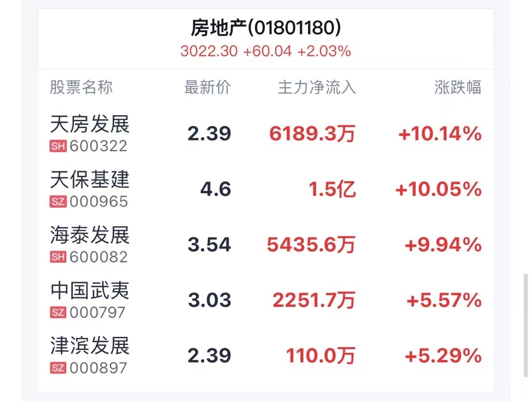Open the 天保基建 stock name

(90, 180)
